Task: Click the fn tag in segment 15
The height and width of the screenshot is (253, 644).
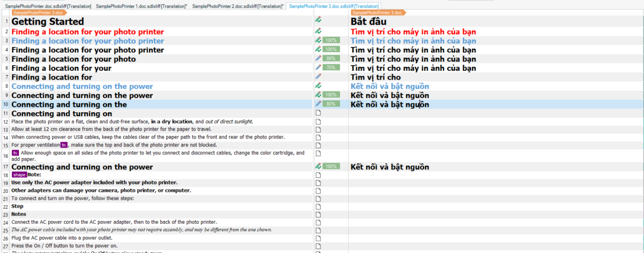Action: click(64, 145)
